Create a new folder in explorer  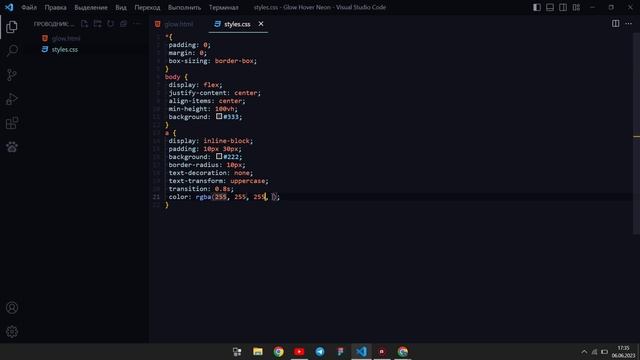tap(98, 24)
